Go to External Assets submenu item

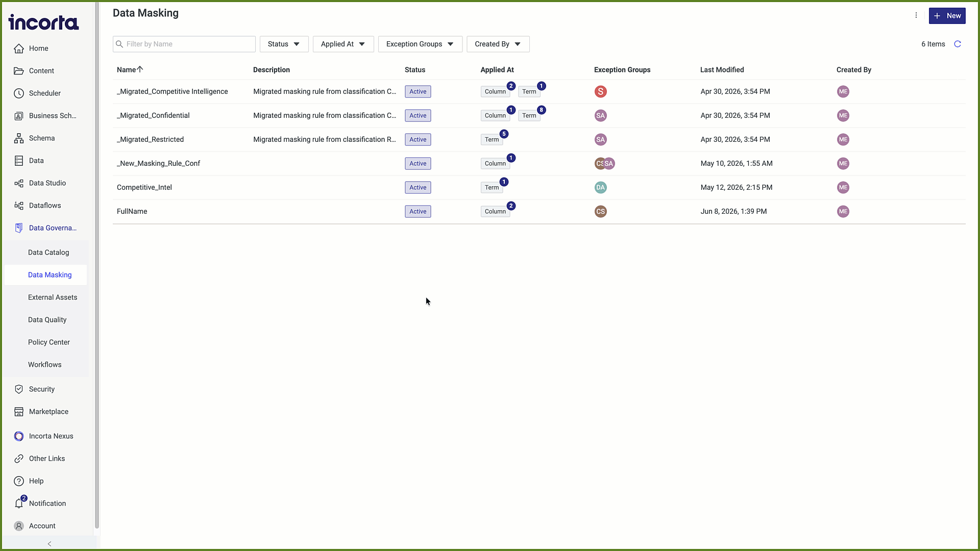click(53, 297)
